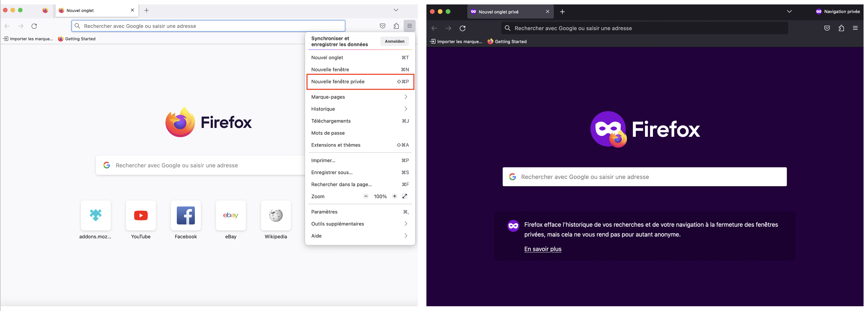
Task: Open Mots de passe from the menu
Action: click(360, 133)
